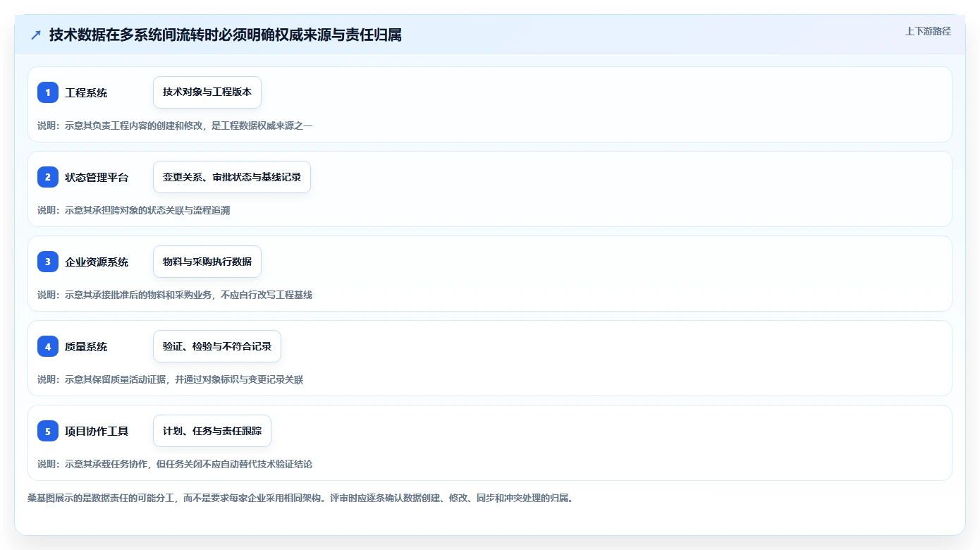Click the note about 工程数据权威来源之一
This screenshot has width=980, height=550.
(x=175, y=126)
